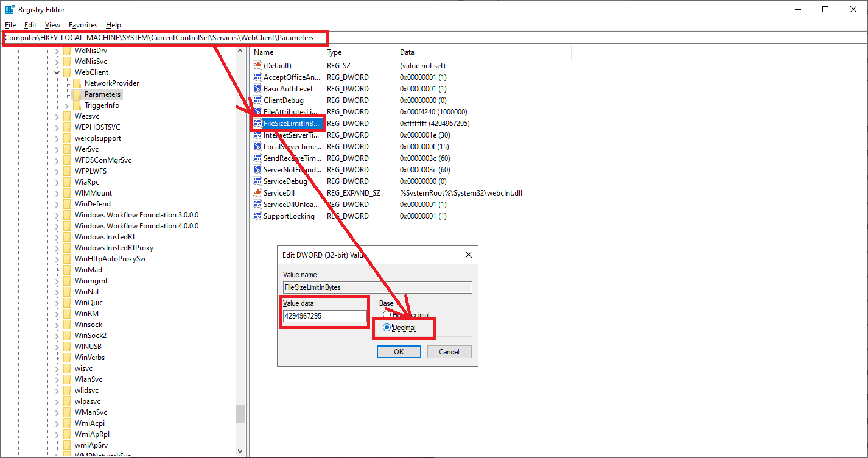Select the string icon for (Default) value
This screenshot has width=868, height=458.
pyautogui.click(x=257, y=66)
